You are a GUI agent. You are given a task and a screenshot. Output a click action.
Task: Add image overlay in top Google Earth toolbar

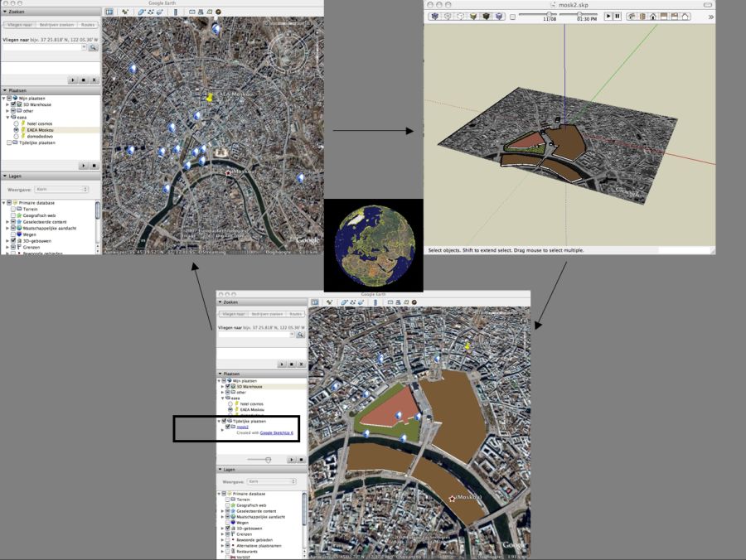159,12
